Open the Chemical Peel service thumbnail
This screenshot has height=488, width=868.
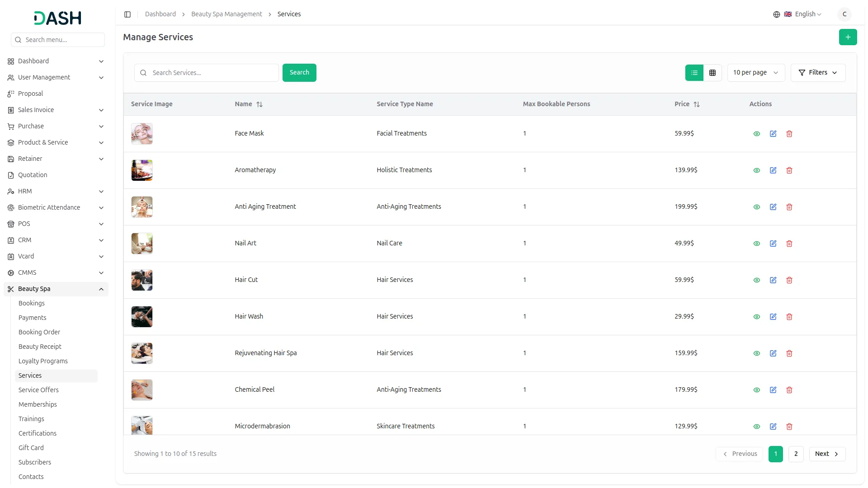tap(142, 390)
